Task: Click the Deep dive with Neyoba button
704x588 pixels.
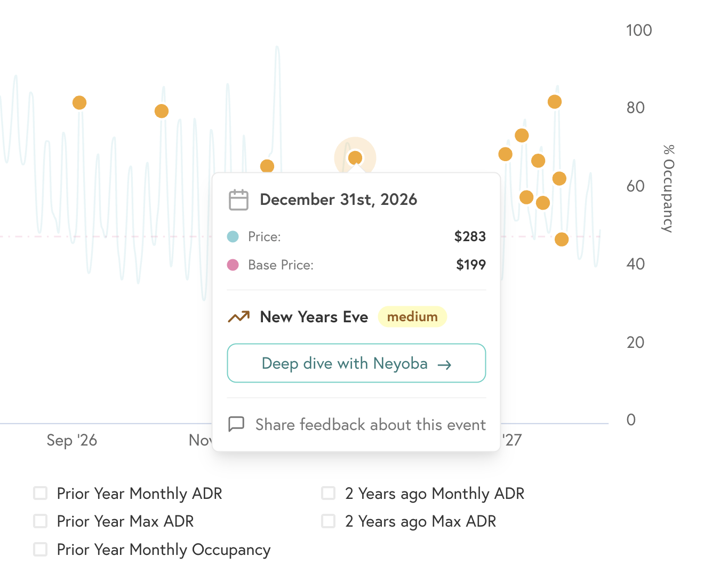Action: [x=356, y=363]
